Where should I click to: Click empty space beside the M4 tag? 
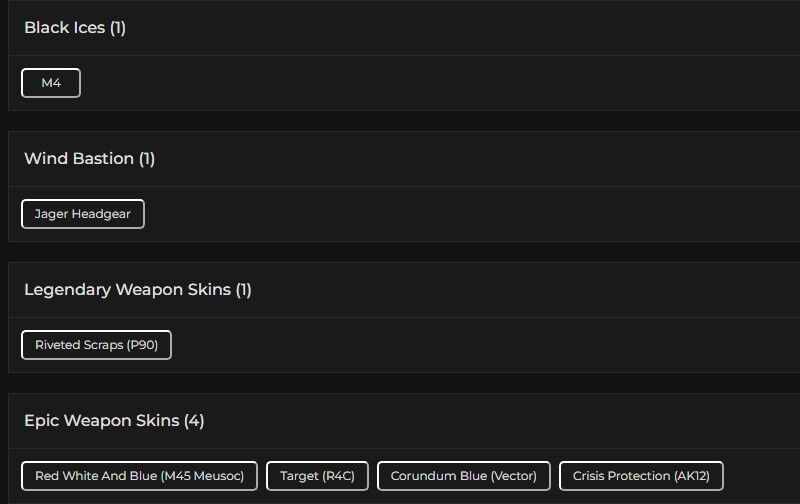(x=400, y=83)
